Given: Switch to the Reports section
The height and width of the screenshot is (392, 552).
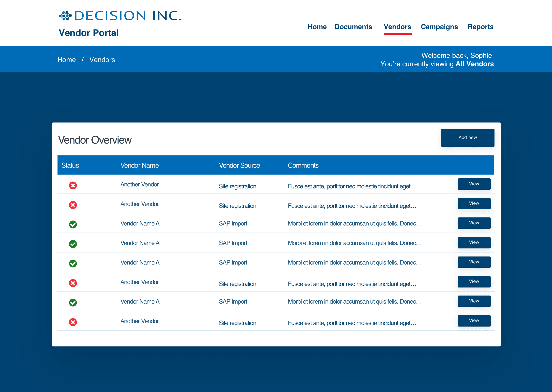Looking at the screenshot, I should 481,27.
